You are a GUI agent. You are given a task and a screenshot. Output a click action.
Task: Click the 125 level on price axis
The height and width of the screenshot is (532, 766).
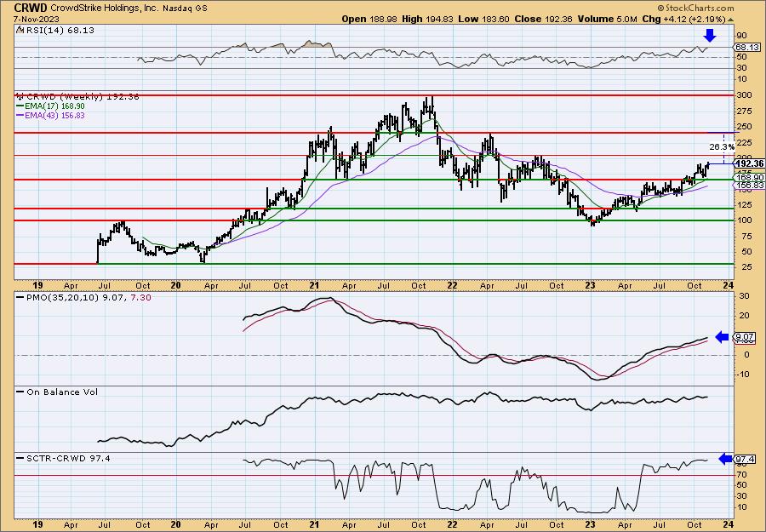745,204
